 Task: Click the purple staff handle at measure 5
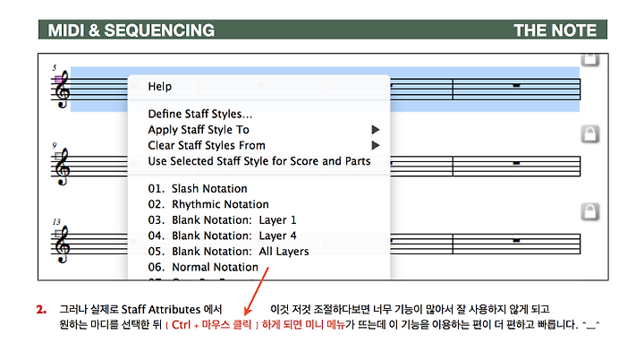[x=58, y=79]
